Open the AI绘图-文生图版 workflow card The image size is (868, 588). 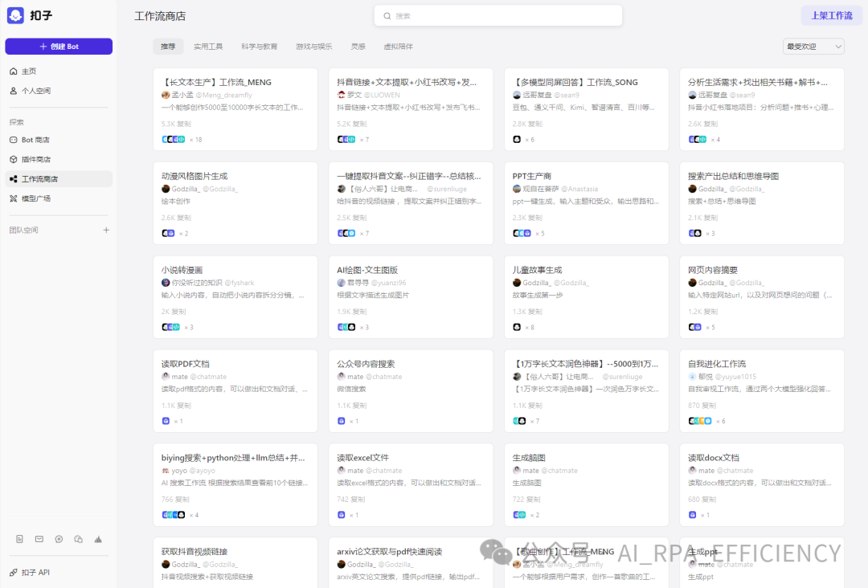[x=411, y=297]
